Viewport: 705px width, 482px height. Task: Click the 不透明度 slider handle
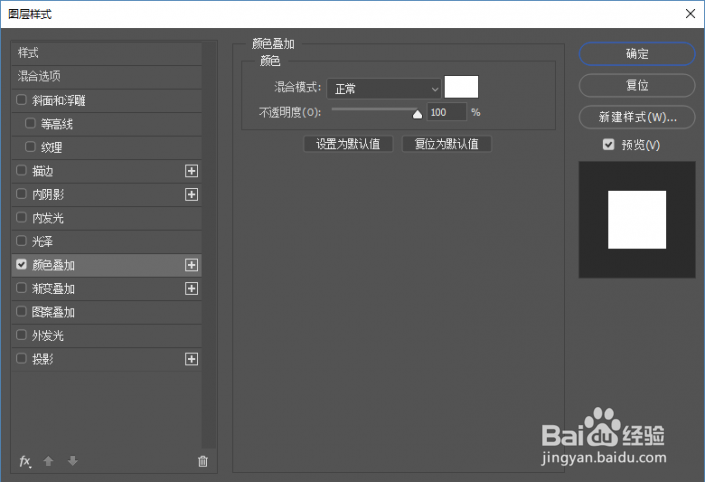point(417,114)
